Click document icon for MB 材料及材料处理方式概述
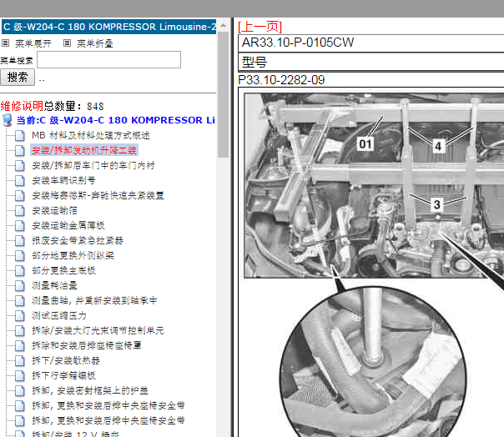This screenshot has height=437, width=504. click(x=19, y=135)
